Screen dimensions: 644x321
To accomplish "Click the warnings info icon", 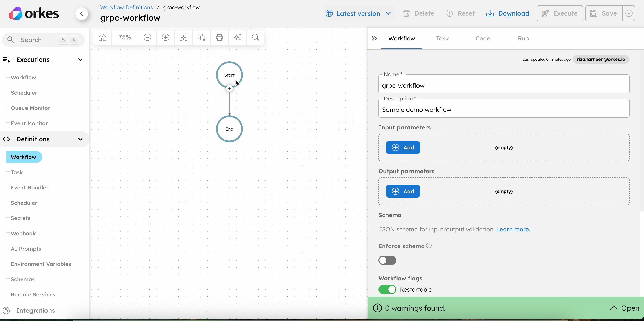I will pos(378,308).
